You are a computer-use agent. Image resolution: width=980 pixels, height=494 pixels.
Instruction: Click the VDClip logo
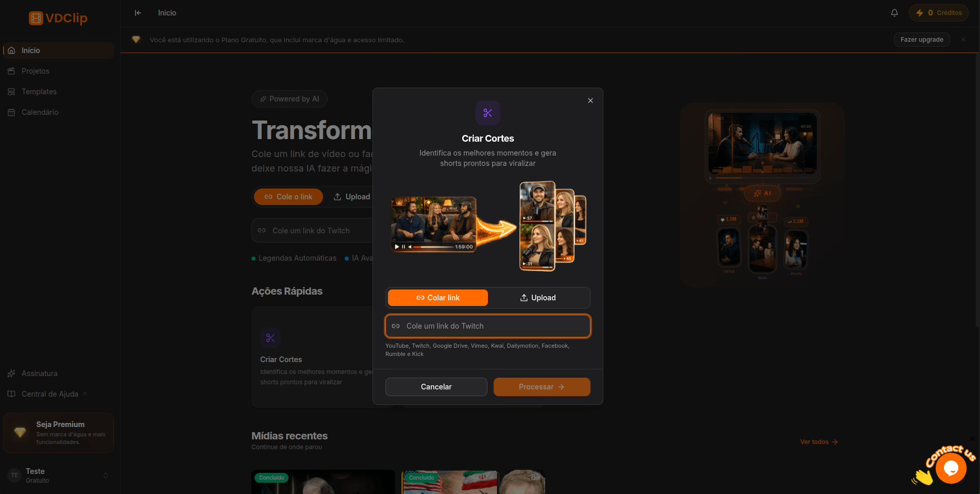tap(58, 18)
